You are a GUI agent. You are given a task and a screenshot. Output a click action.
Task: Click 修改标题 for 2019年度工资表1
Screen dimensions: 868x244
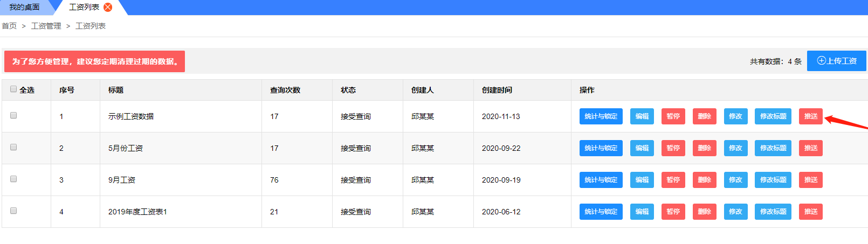tap(773, 212)
